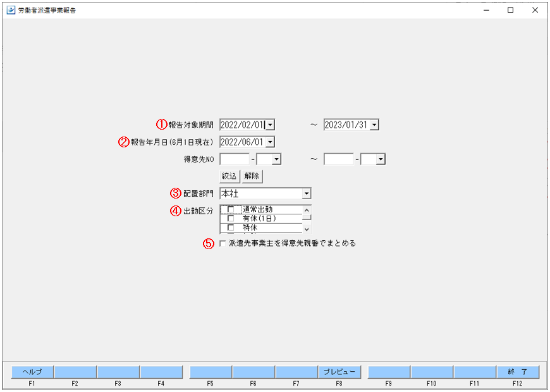Click the 解除 clear button
550x392 pixels.
point(252,176)
